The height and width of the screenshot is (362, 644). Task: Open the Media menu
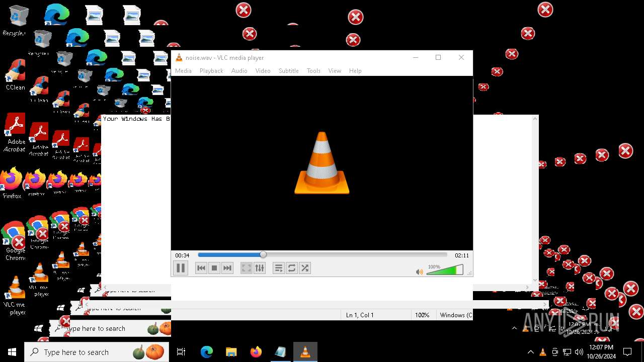[x=183, y=71]
